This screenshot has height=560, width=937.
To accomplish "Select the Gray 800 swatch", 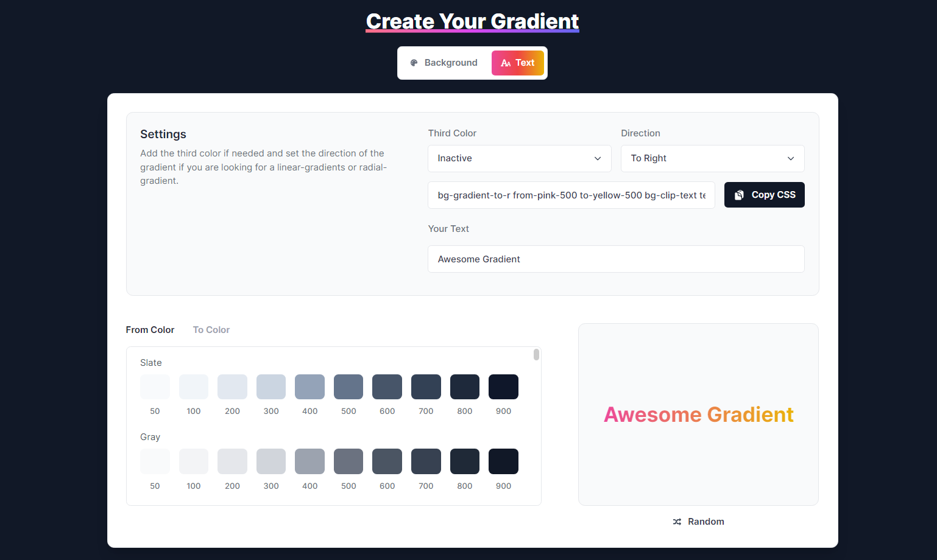I will click(465, 461).
